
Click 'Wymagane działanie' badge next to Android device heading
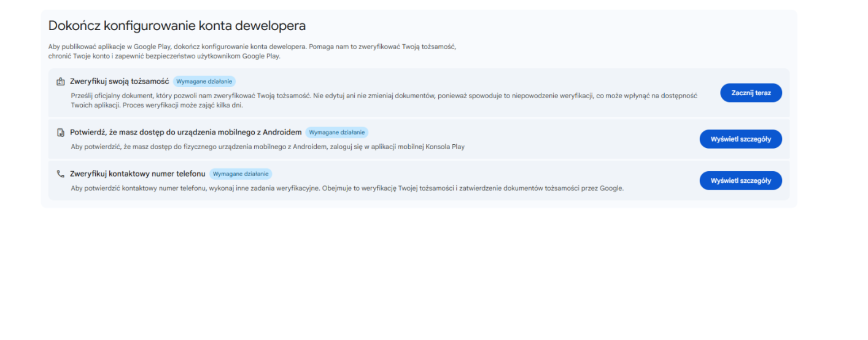pos(336,133)
